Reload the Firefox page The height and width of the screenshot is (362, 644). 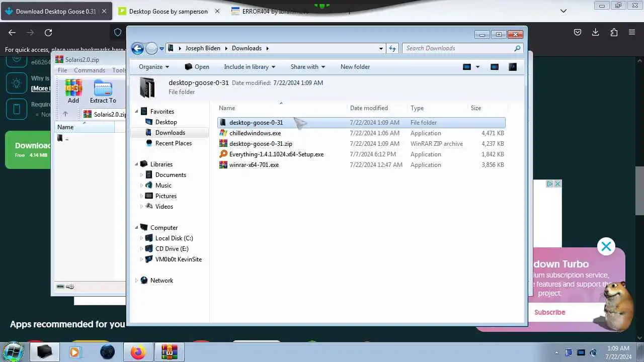(x=48, y=32)
